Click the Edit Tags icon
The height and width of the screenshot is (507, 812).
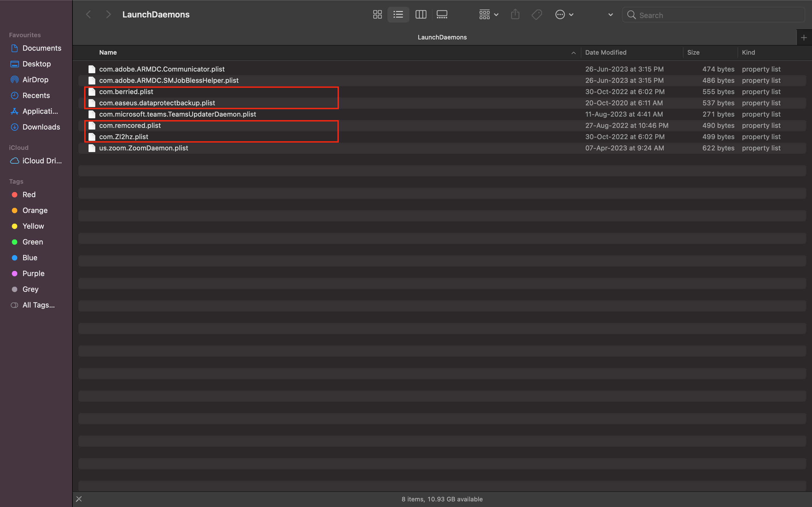click(x=537, y=14)
